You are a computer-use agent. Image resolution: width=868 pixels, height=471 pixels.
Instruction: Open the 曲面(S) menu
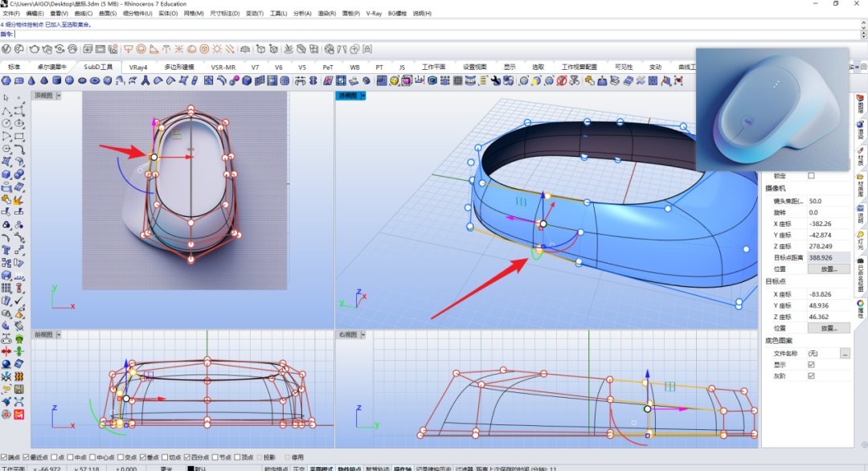click(108, 14)
